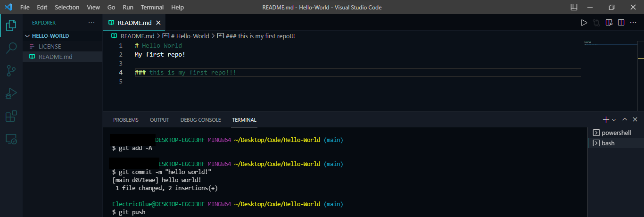Select the TERMINAL panel tab
644x217 pixels.
(244, 120)
